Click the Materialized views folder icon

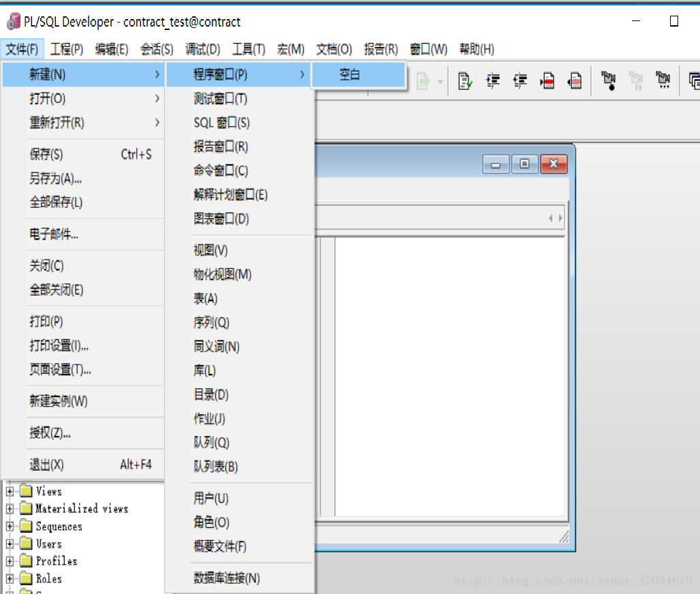pyautogui.click(x=27, y=509)
